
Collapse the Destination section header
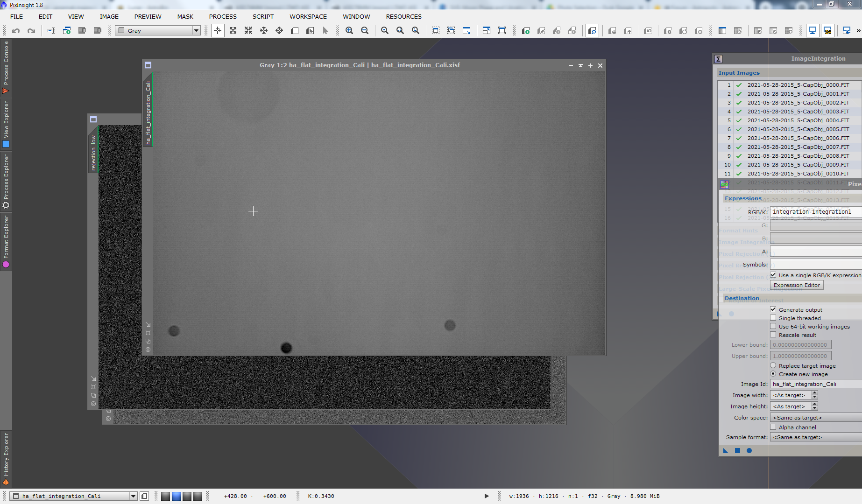coord(742,298)
